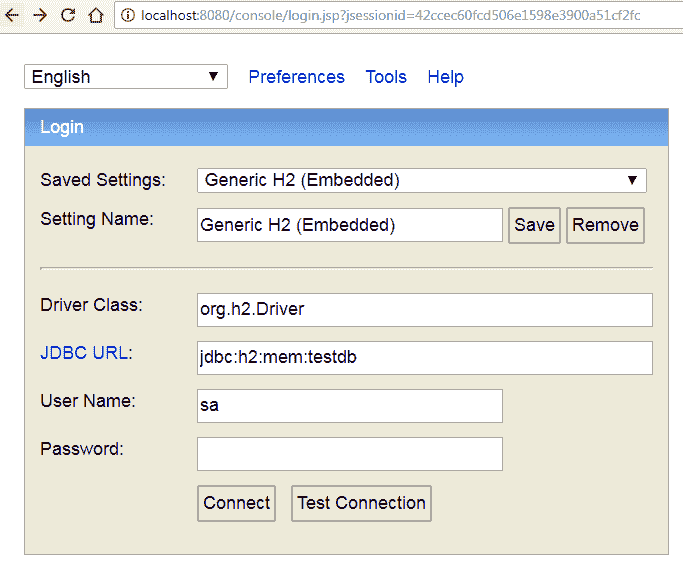
Task: Open the Tools link
Action: (x=386, y=77)
